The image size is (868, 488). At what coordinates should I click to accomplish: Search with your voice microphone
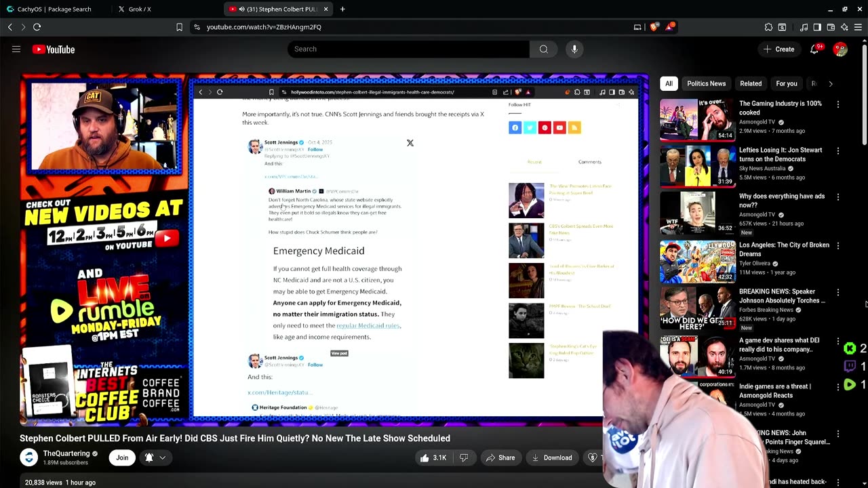tap(574, 49)
